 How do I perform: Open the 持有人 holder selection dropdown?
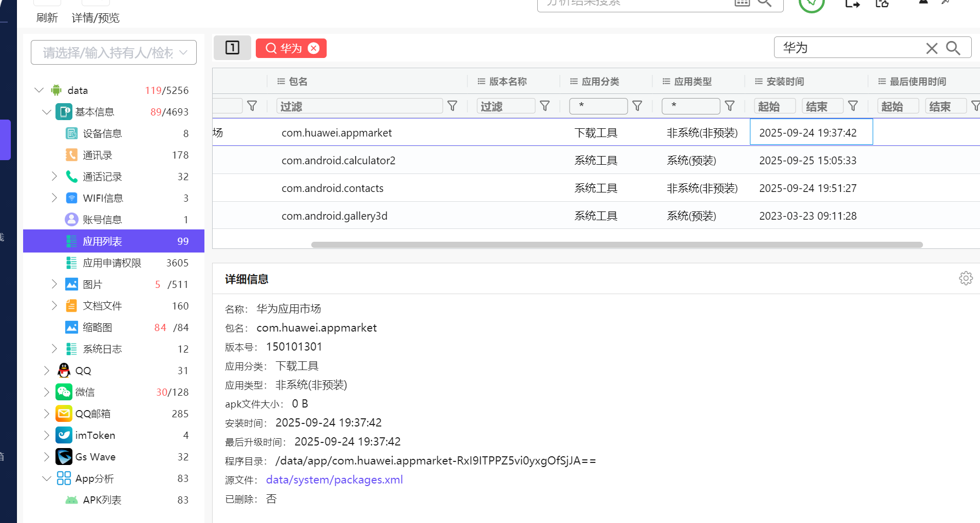114,52
